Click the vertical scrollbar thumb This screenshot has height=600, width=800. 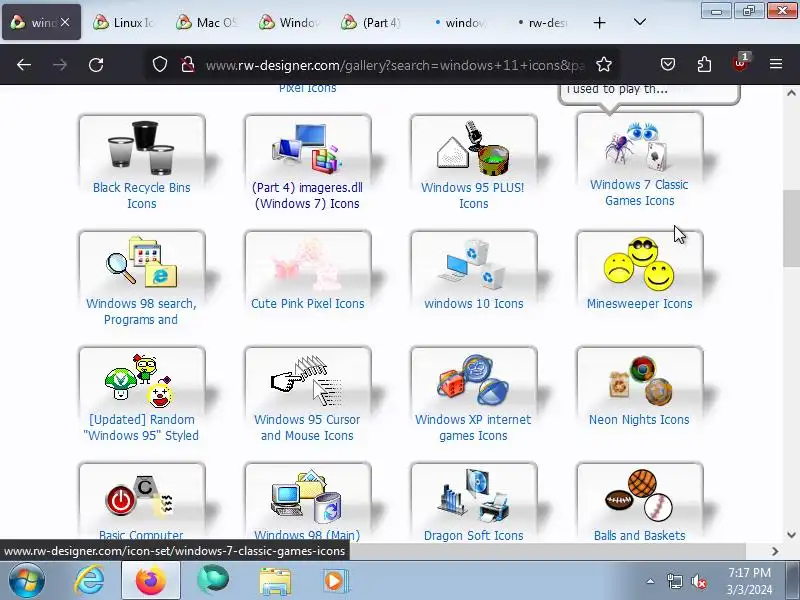(791, 228)
